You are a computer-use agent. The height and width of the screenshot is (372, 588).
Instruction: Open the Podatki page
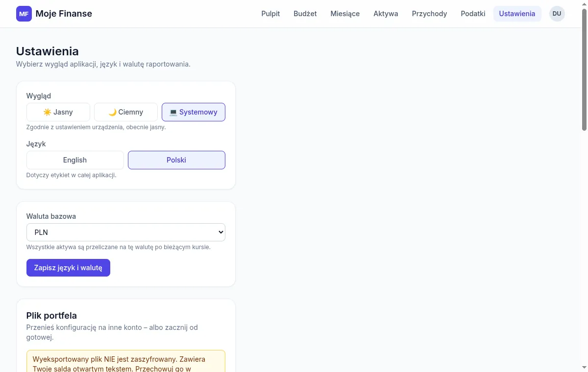[473, 14]
